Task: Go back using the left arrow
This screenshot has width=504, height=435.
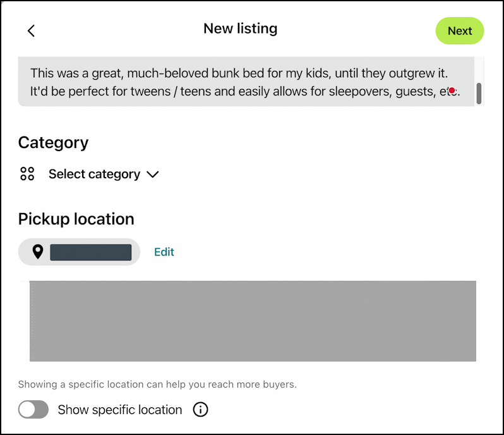Action: [31, 30]
